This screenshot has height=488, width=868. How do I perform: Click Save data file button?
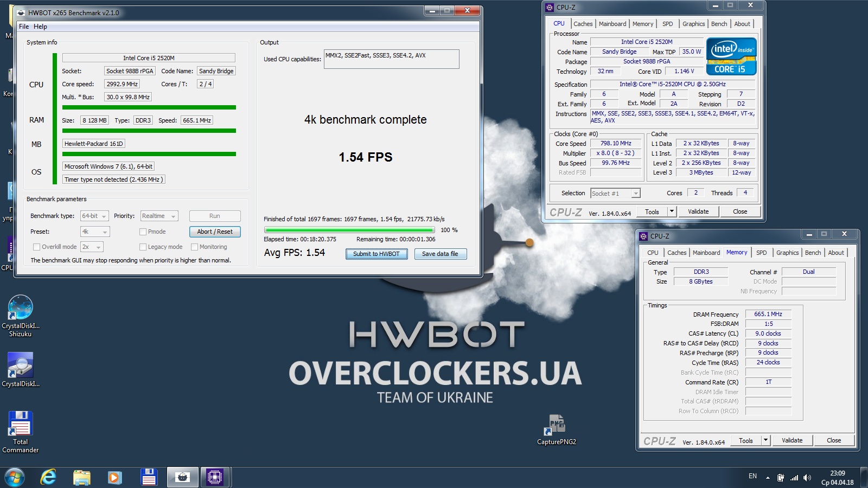tap(440, 254)
